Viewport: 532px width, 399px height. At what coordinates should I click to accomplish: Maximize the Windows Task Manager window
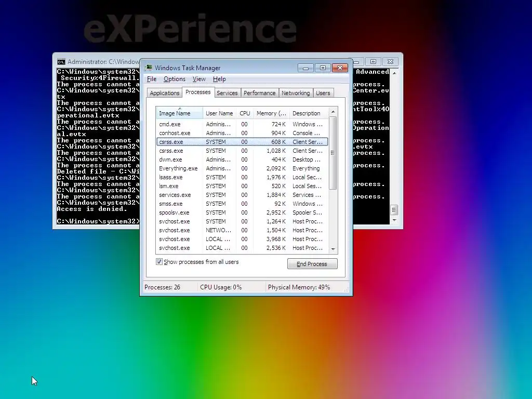pyautogui.click(x=323, y=68)
